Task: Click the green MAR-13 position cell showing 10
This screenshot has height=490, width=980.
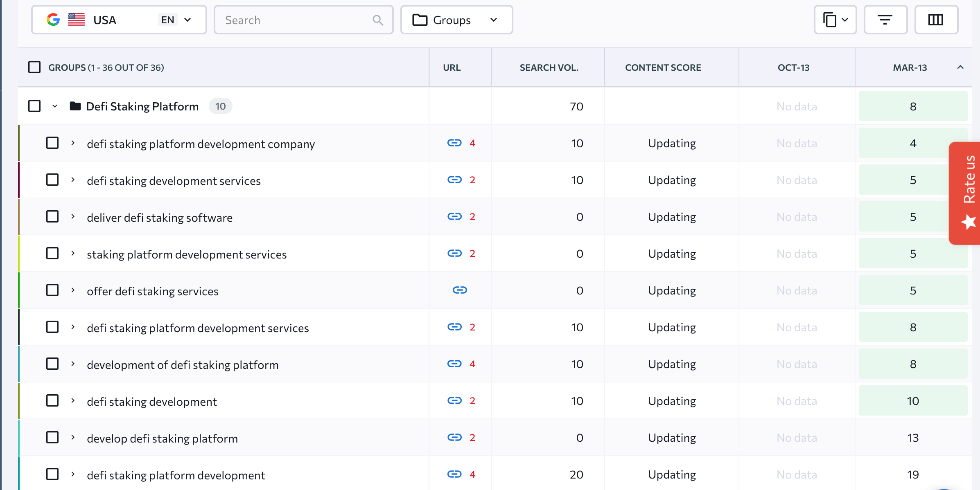Action: tap(913, 401)
